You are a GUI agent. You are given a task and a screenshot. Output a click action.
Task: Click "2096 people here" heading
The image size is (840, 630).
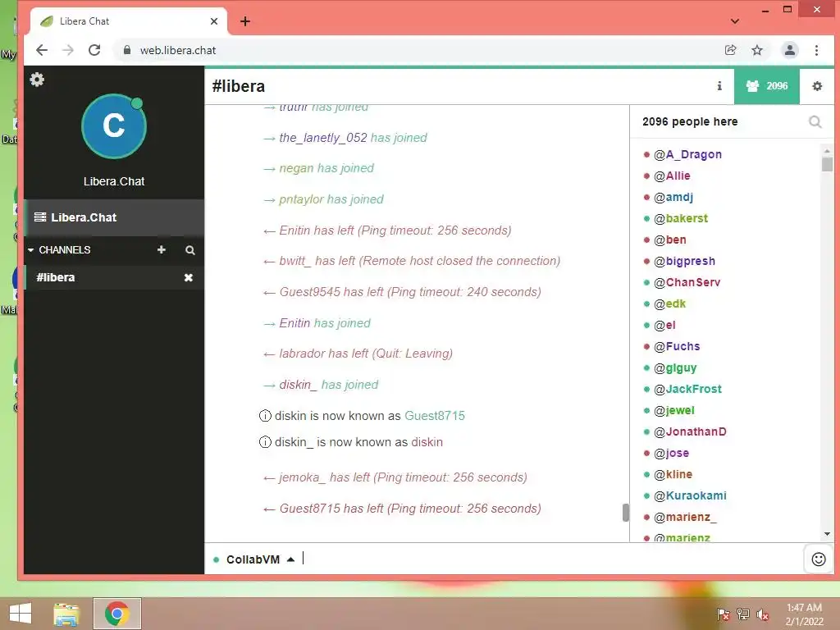[690, 121]
